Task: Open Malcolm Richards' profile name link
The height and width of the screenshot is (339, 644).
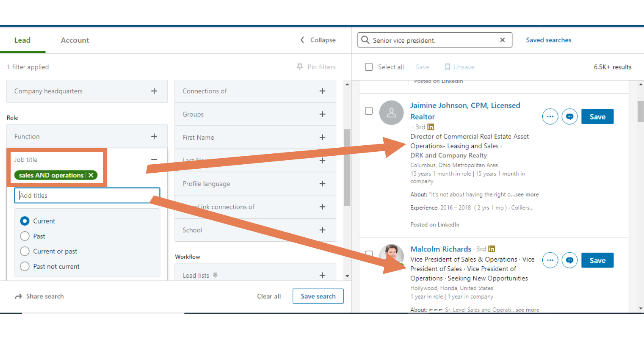Action: (x=441, y=249)
